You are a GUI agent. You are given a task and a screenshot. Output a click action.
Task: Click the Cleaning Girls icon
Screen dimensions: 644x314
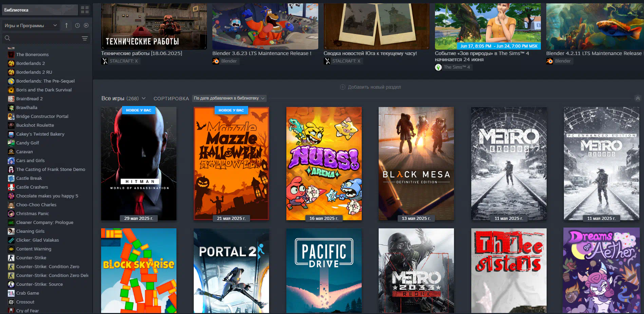click(x=11, y=231)
